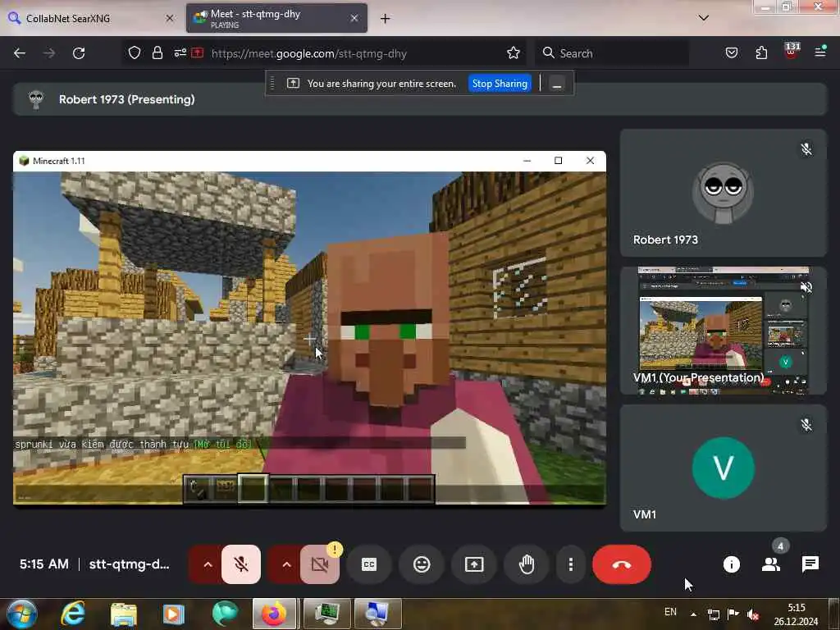Stop Sharing the screen
The width and height of the screenshot is (840, 630).
point(500,84)
